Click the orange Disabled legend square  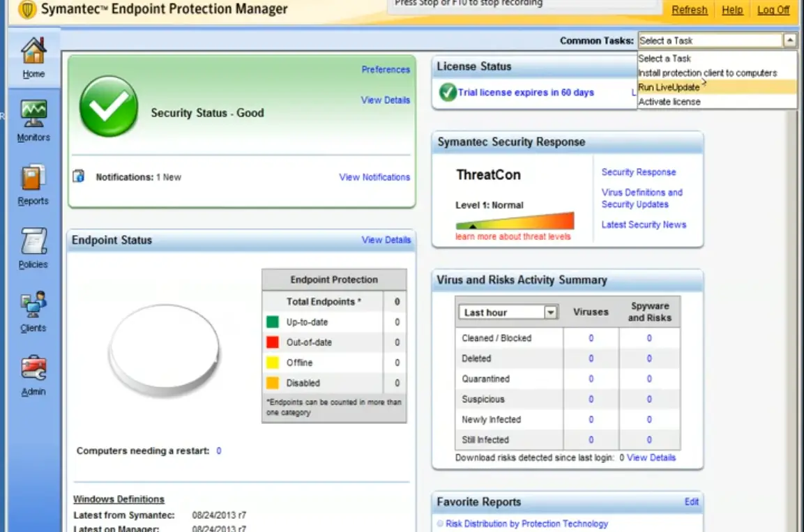(x=273, y=382)
